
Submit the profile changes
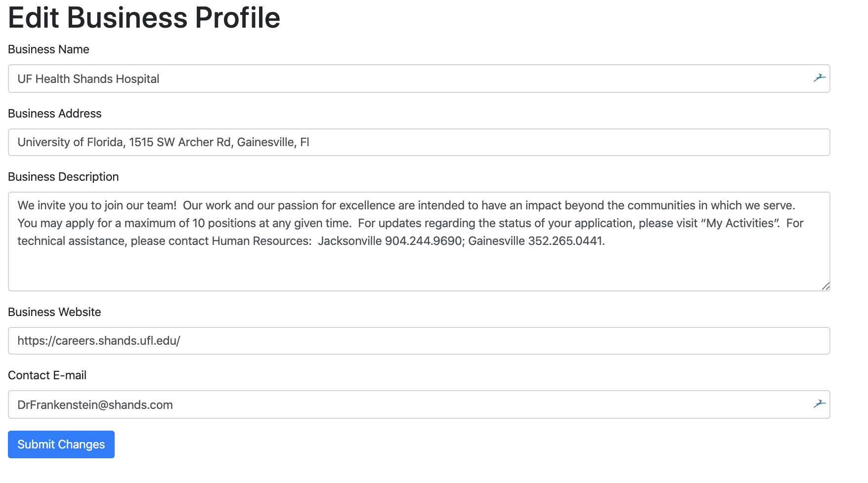point(61,444)
